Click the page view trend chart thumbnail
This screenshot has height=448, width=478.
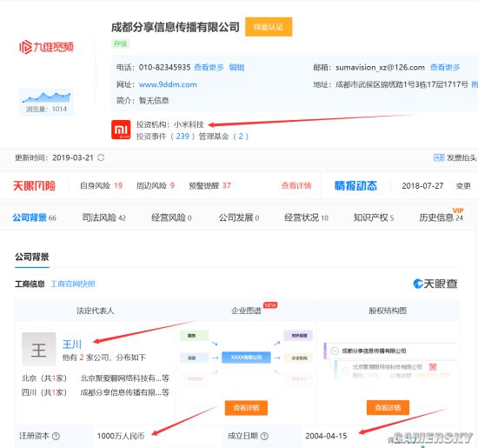pyautogui.click(x=46, y=103)
